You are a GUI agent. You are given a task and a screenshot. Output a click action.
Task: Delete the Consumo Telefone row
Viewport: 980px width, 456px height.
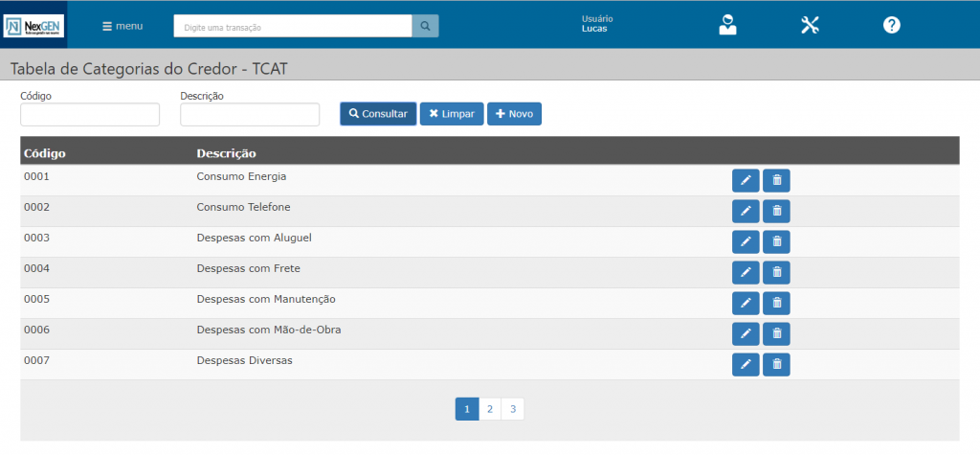tap(776, 211)
